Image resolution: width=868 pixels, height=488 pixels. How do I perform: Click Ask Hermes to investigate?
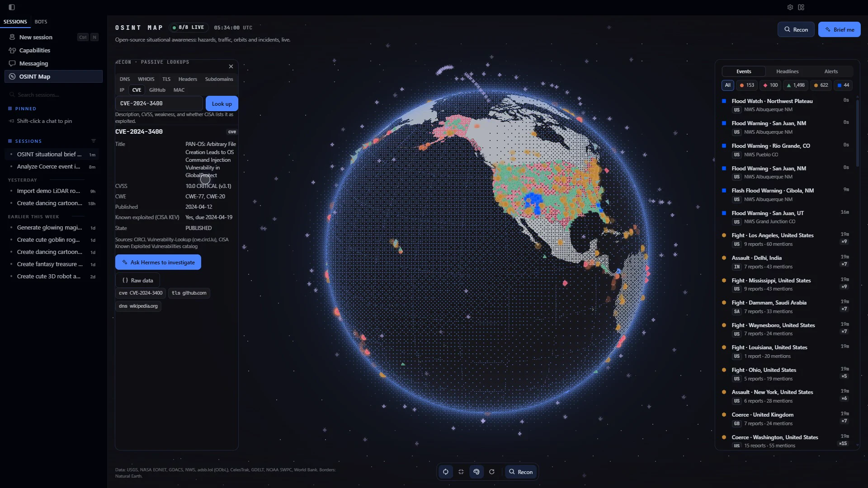click(x=158, y=262)
